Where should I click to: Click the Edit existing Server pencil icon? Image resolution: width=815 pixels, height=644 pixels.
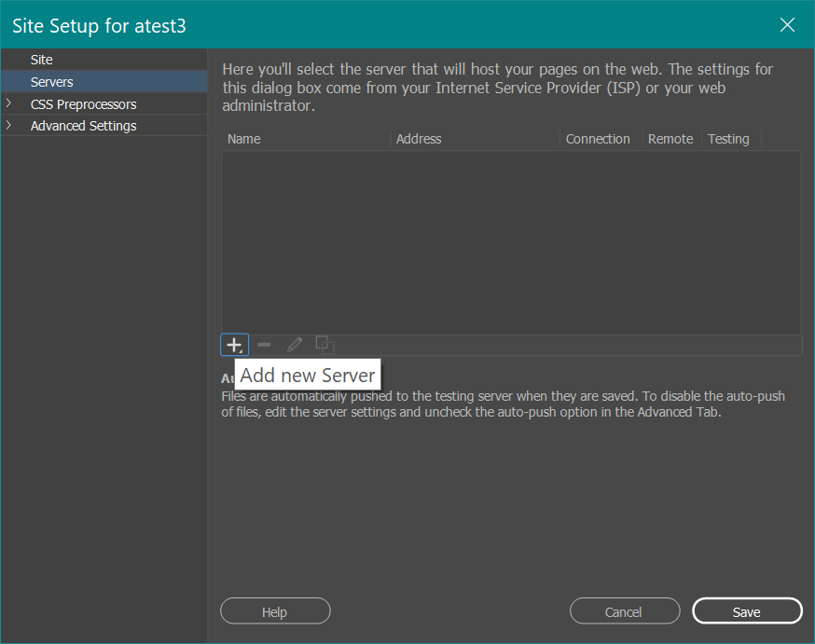click(295, 345)
